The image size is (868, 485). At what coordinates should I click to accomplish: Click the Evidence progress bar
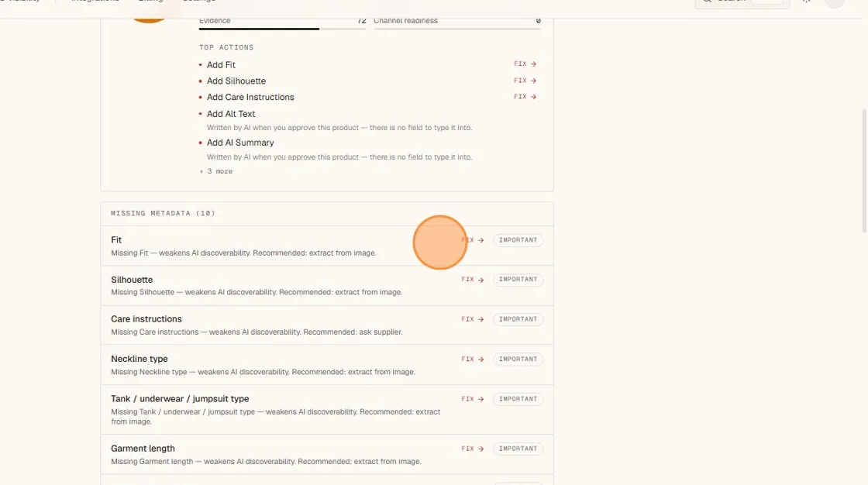pos(282,29)
